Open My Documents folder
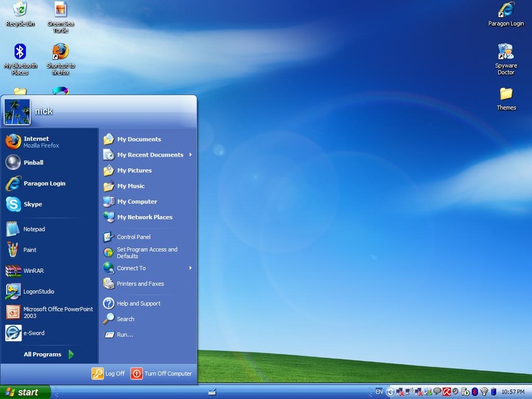This screenshot has height=399, width=532. click(x=148, y=139)
